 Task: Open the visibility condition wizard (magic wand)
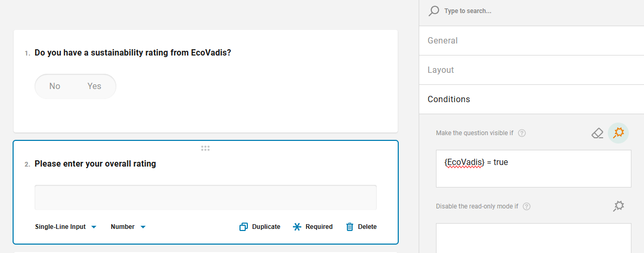pyautogui.click(x=618, y=133)
